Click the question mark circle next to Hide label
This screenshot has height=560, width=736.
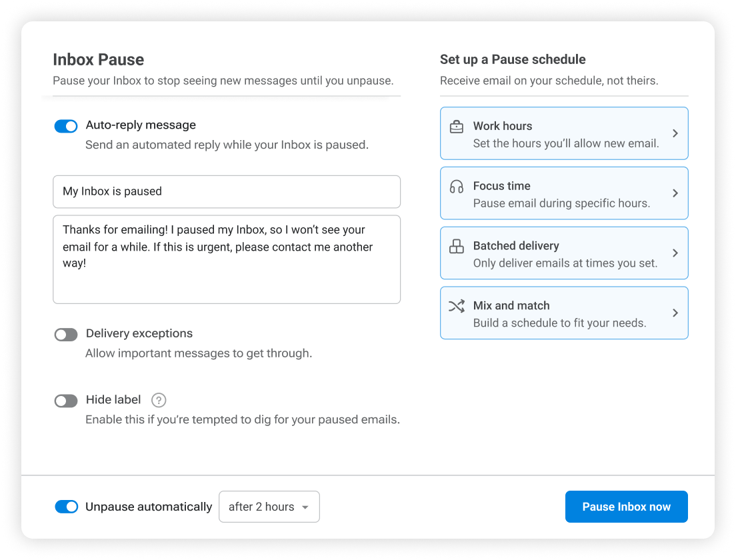pyautogui.click(x=158, y=400)
